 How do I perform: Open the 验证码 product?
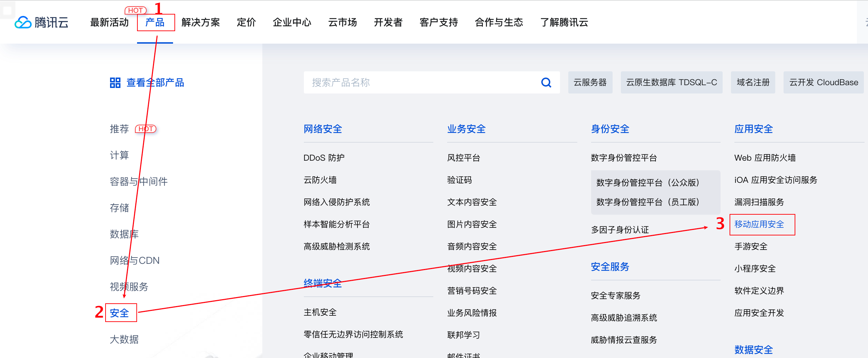(460, 180)
